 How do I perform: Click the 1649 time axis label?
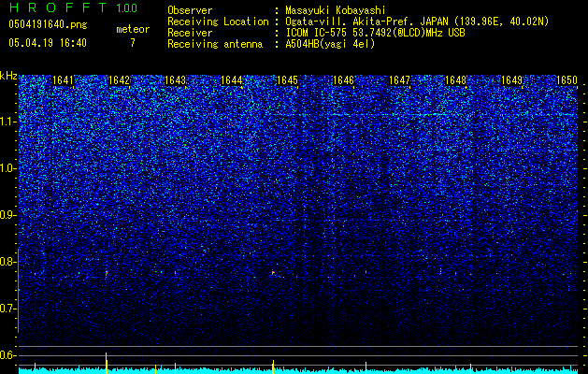point(512,80)
